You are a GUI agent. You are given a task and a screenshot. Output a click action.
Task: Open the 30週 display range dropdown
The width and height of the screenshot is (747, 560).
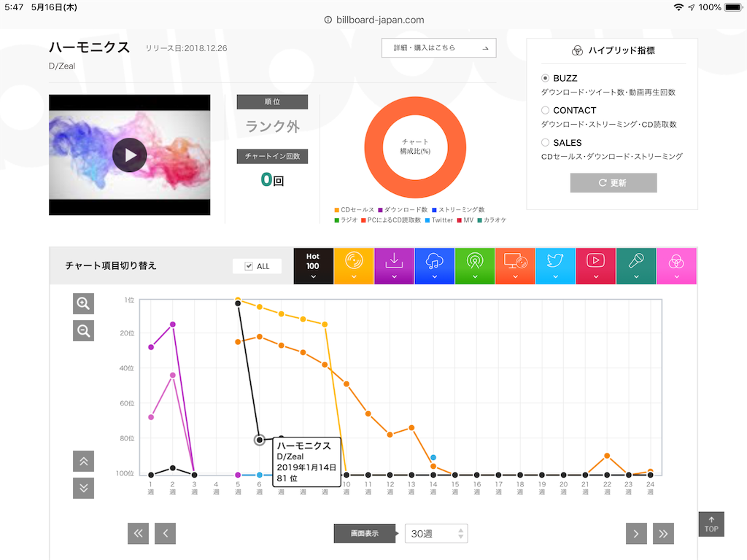436,533
